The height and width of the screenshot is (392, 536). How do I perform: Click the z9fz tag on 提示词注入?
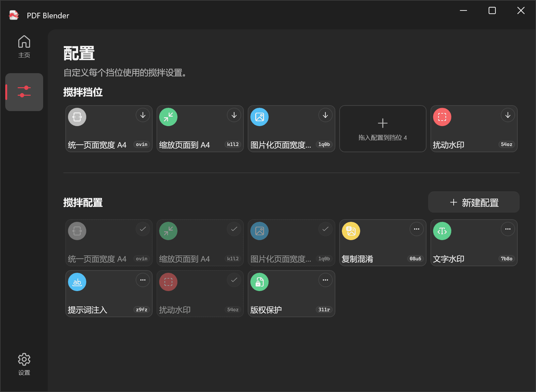pyautogui.click(x=142, y=310)
